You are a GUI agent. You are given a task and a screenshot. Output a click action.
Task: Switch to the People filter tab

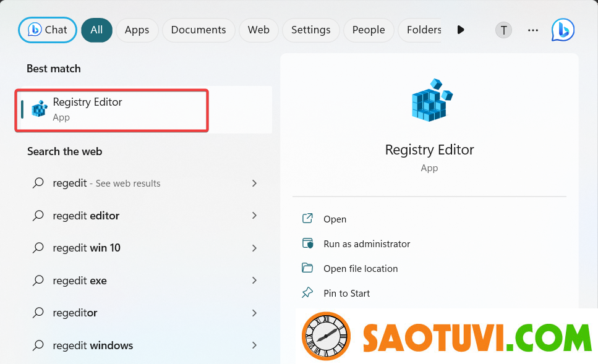point(369,30)
